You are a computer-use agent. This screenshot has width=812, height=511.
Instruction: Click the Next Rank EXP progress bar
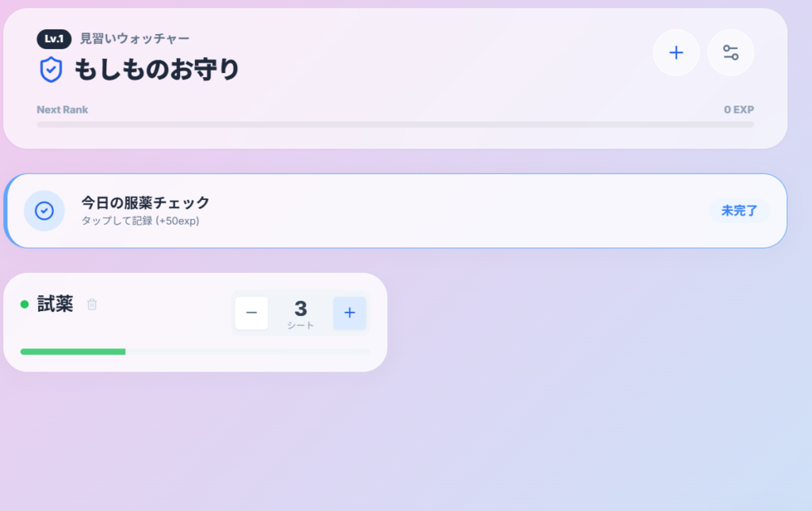pyautogui.click(x=395, y=125)
